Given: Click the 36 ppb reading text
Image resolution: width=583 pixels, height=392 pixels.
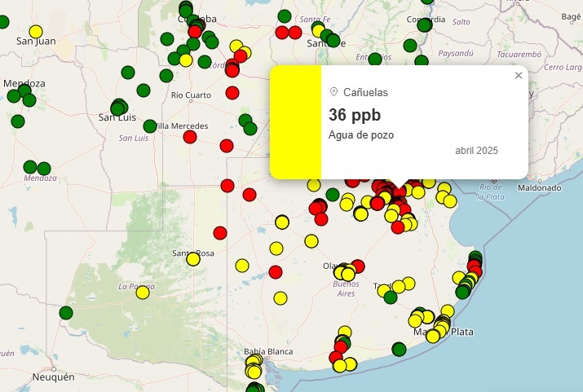Looking at the screenshot, I should (x=355, y=115).
